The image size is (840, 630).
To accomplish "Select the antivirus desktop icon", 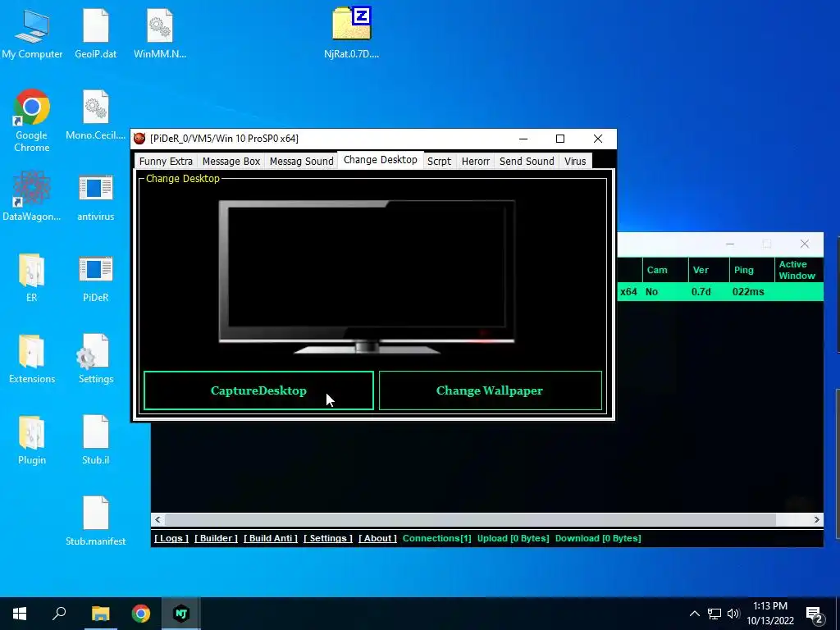I will point(96,195).
